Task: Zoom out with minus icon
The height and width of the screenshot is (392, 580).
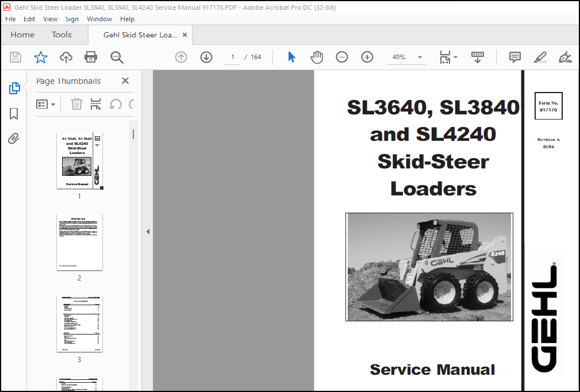Action: 342,57
